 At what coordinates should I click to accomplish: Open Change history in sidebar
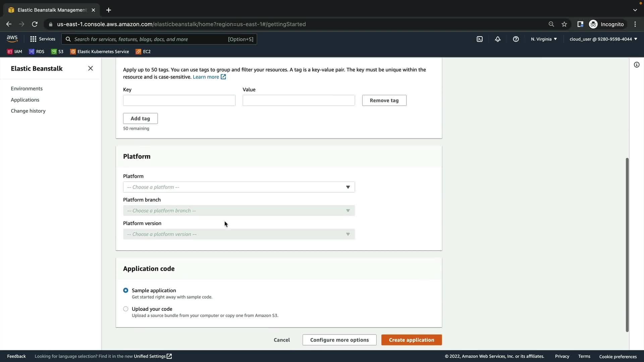click(x=28, y=111)
